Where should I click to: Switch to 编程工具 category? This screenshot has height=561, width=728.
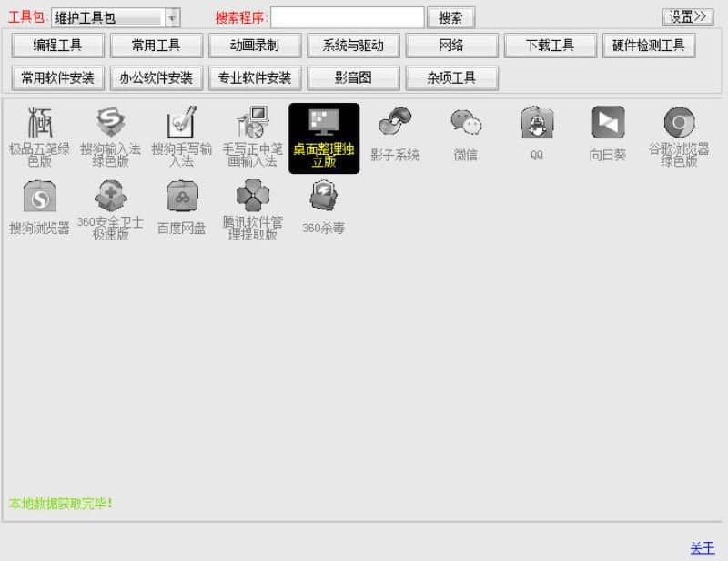click(x=57, y=46)
